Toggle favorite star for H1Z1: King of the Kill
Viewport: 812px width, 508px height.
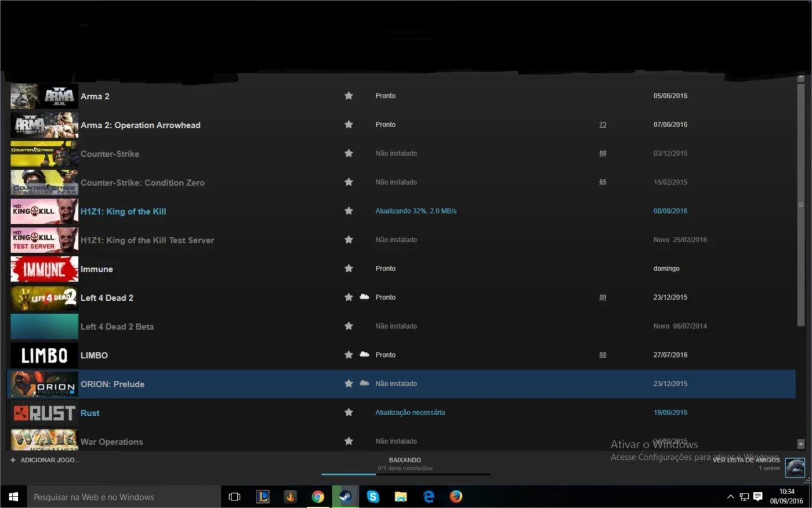(349, 211)
